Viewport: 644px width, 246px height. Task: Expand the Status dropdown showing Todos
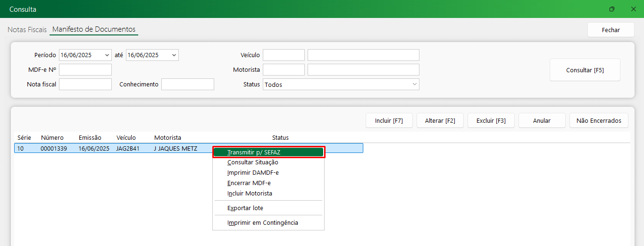415,84
